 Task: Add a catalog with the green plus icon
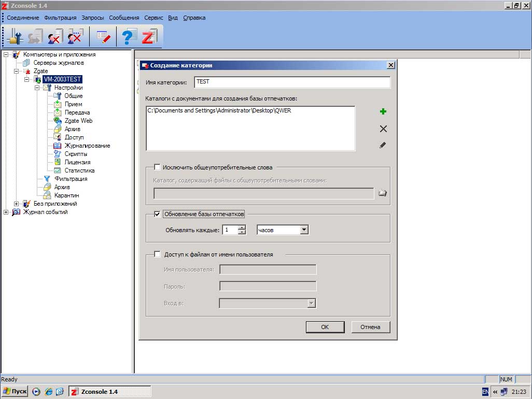[x=383, y=111]
